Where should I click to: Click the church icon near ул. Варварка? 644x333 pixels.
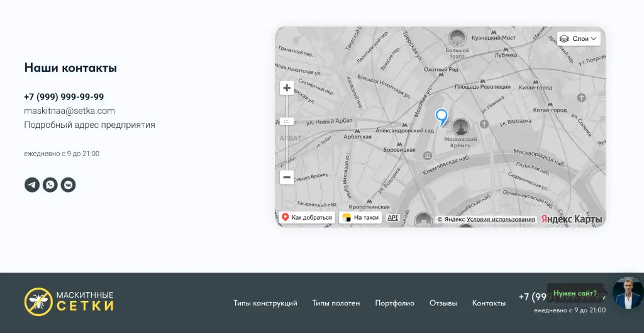click(x=484, y=124)
